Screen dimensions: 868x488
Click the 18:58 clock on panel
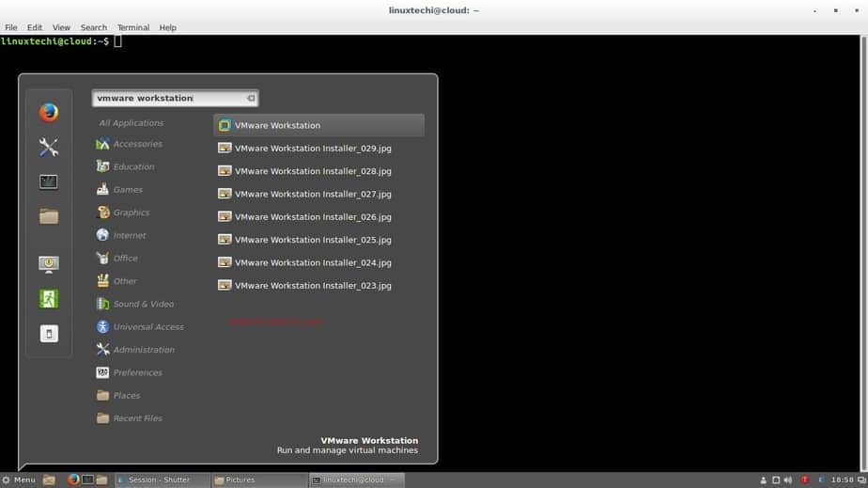point(842,480)
